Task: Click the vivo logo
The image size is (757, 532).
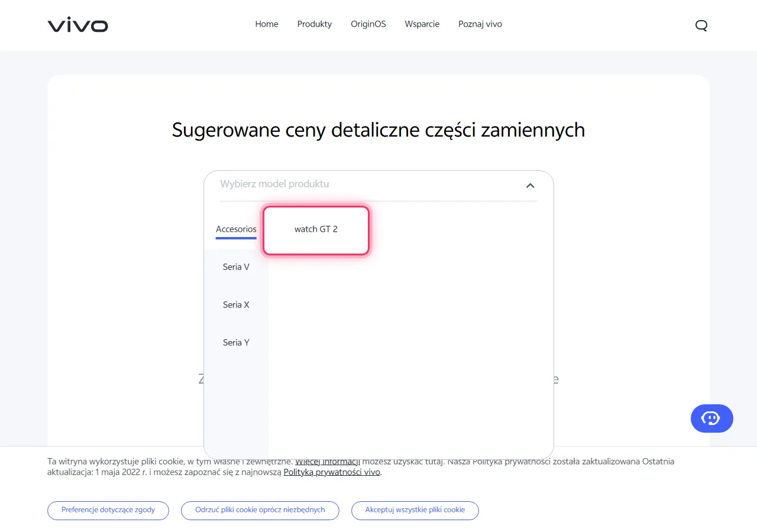Action: 78,25
